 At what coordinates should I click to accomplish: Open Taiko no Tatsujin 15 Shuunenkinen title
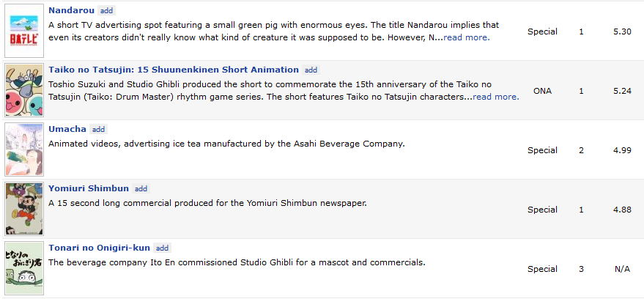click(x=174, y=70)
